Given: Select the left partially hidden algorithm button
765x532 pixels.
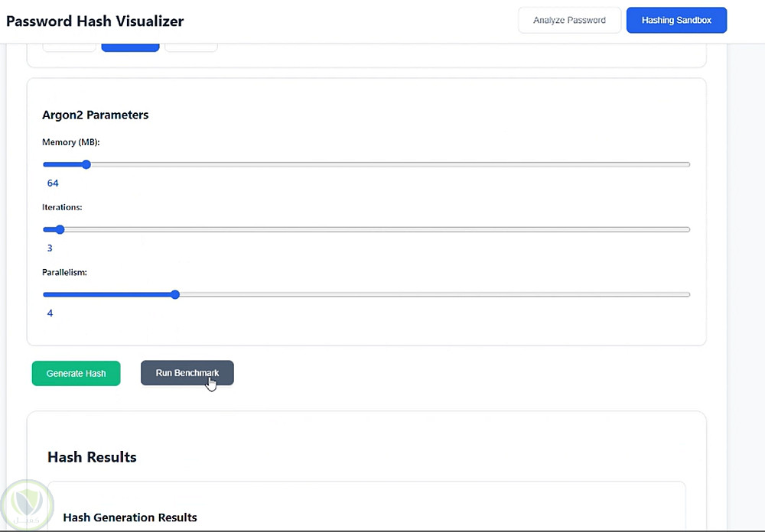Looking at the screenshot, I should click(69, 47).
